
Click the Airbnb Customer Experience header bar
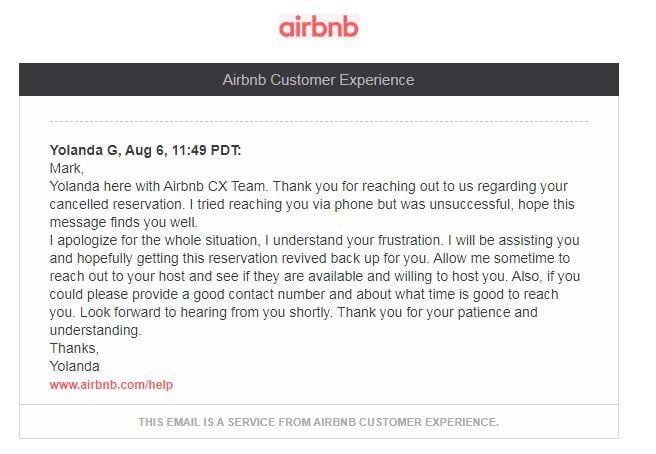[x=319, y=80]
